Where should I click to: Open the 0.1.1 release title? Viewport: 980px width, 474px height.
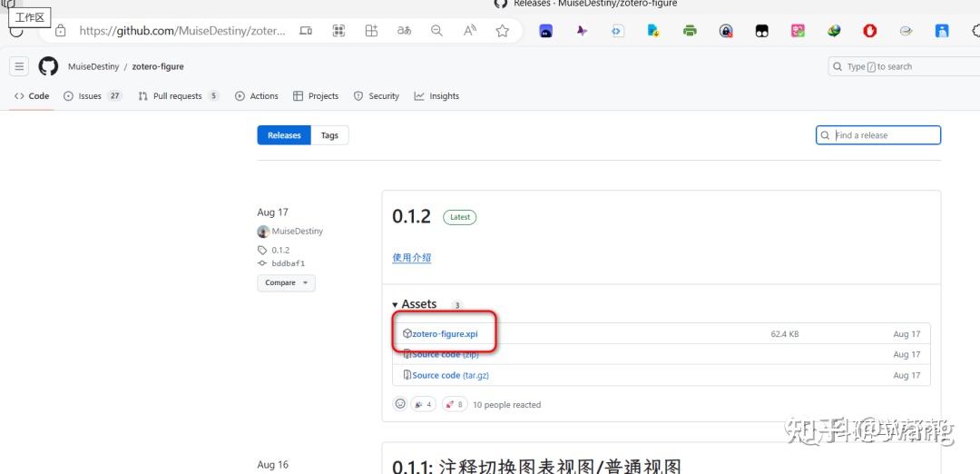tap(536, 467)
